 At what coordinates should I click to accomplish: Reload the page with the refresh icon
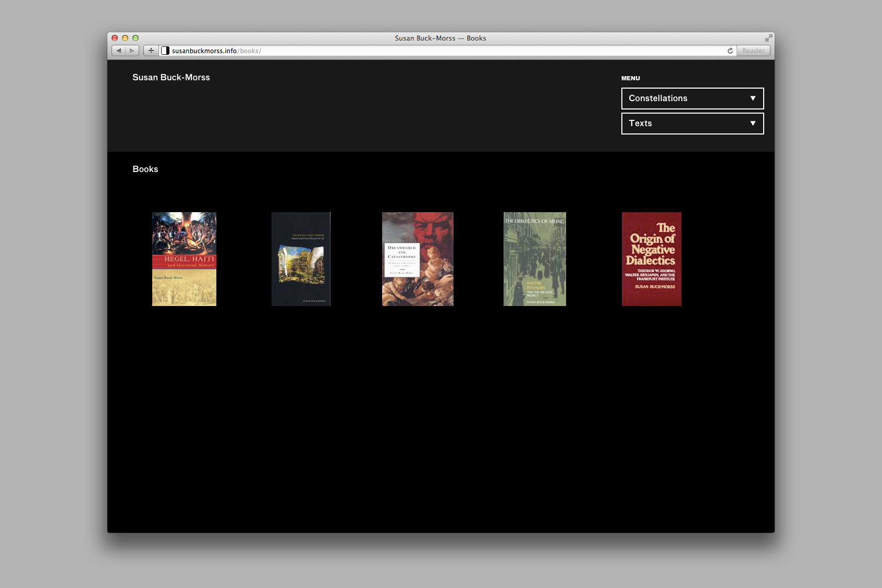730,51
